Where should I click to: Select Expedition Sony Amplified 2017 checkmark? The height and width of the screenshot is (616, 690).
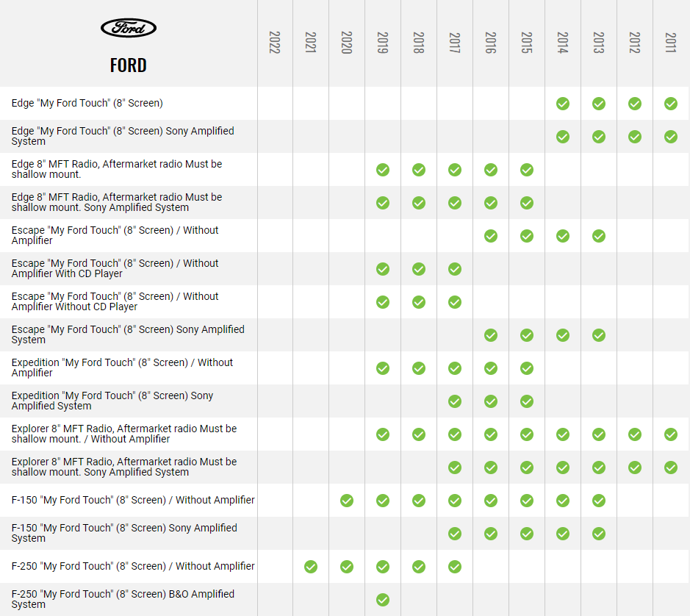(454, 401)
